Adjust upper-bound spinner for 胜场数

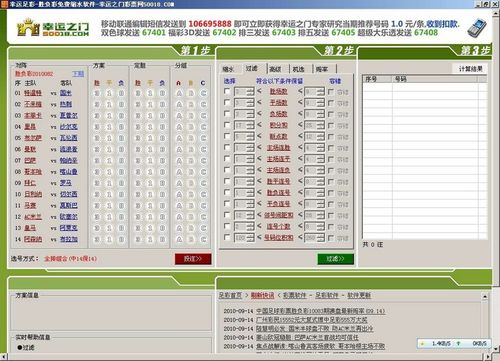321,92
